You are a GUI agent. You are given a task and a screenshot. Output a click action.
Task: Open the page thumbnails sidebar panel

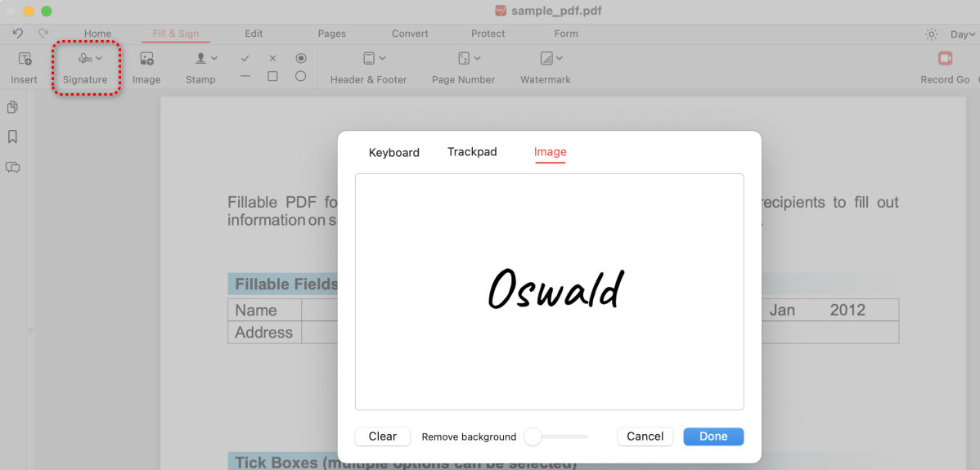pyautogui.click(x=12, y=107)
